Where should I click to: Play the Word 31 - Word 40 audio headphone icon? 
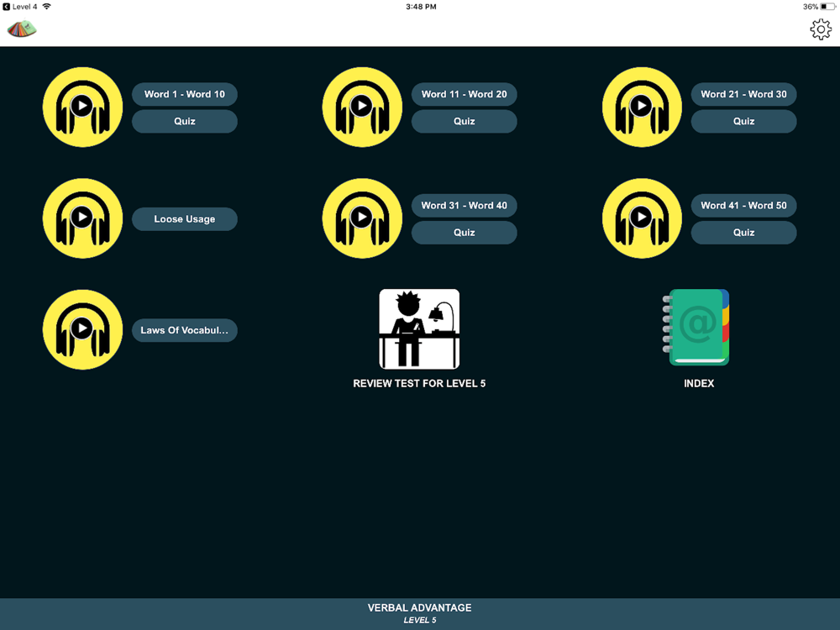click(362, 218)
